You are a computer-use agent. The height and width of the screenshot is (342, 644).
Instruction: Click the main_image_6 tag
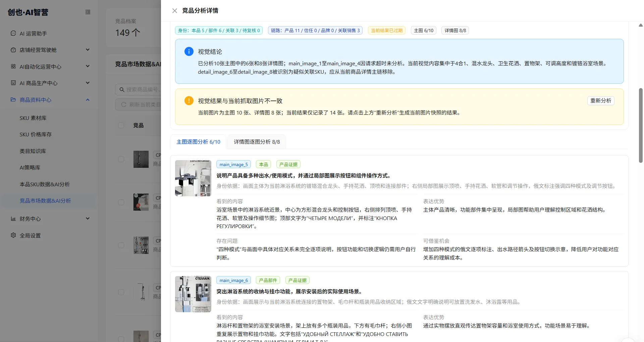(x=233, y=280)
